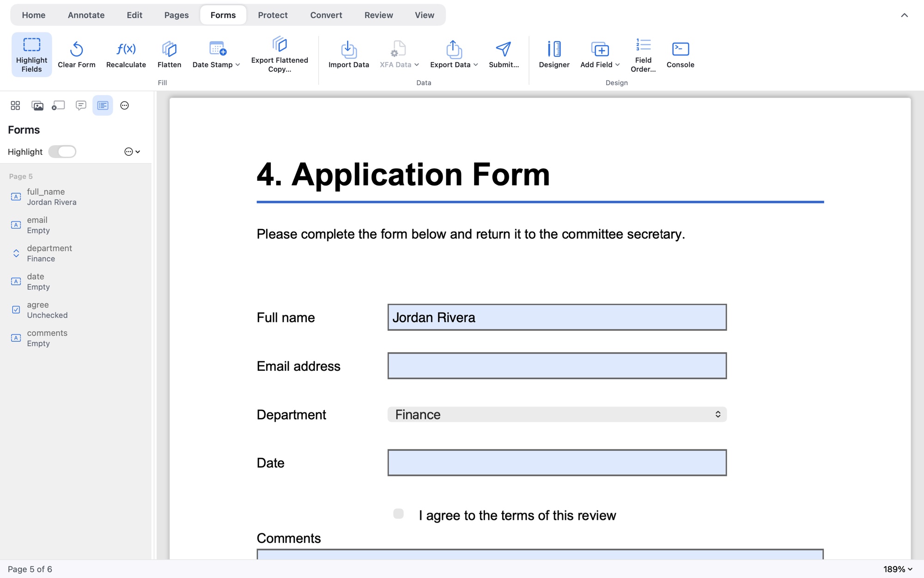Switch to the Annotate tab

pos(86,15)
